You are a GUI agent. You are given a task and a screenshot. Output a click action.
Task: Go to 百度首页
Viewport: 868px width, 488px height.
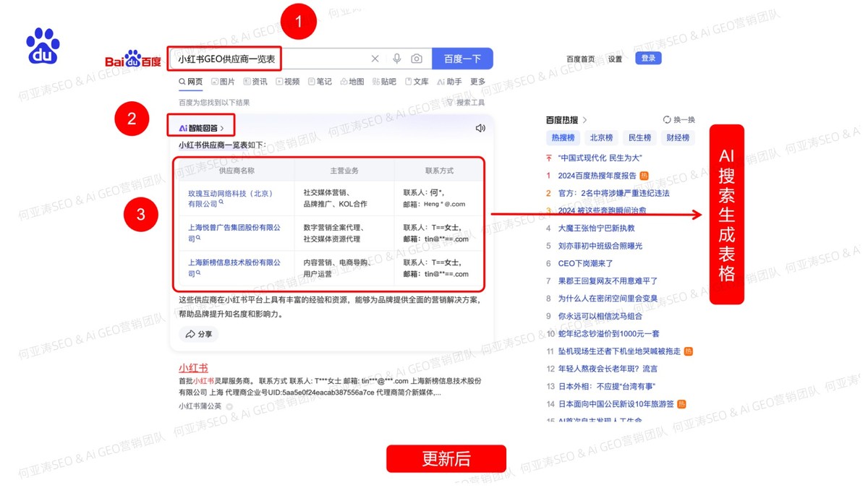point(581,59)
